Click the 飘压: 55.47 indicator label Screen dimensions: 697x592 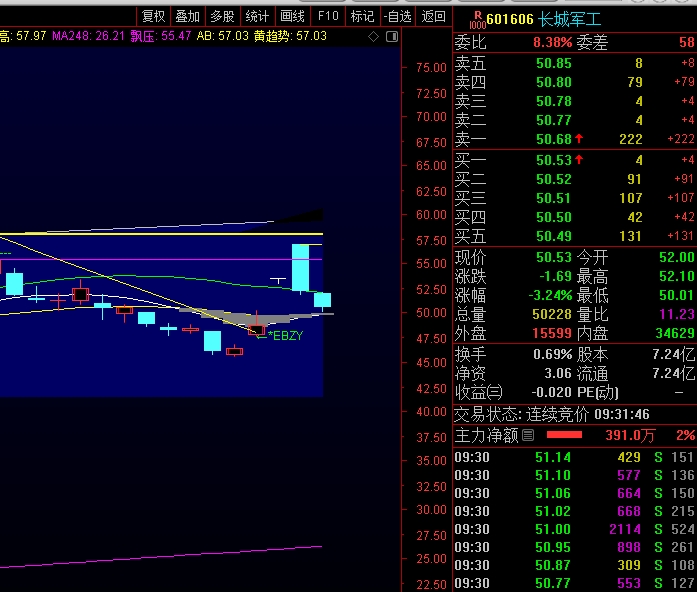(x=160, y=36)
